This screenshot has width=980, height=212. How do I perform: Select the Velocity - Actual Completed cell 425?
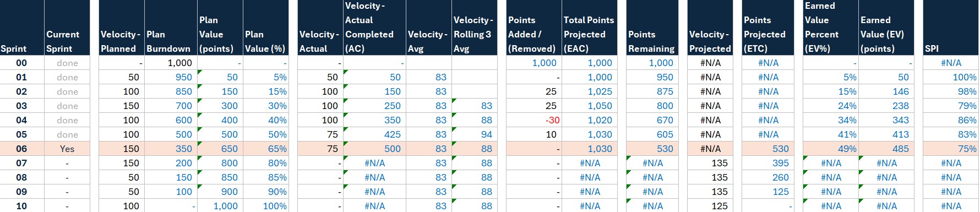[374, 134]
